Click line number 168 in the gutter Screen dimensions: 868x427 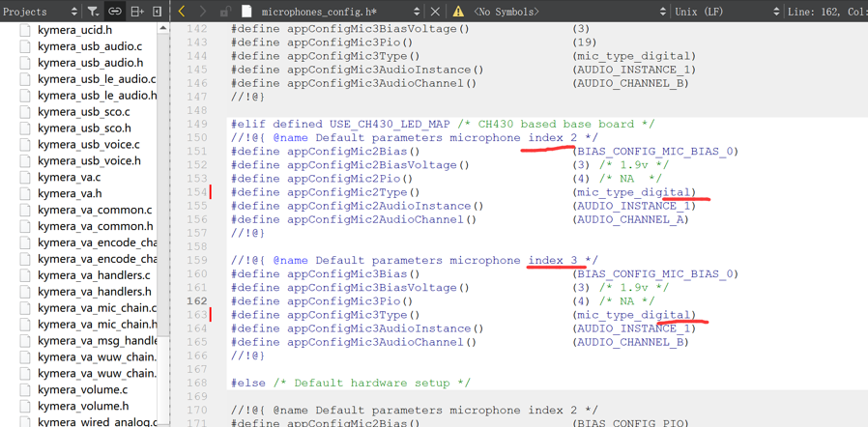click(198, 383)
